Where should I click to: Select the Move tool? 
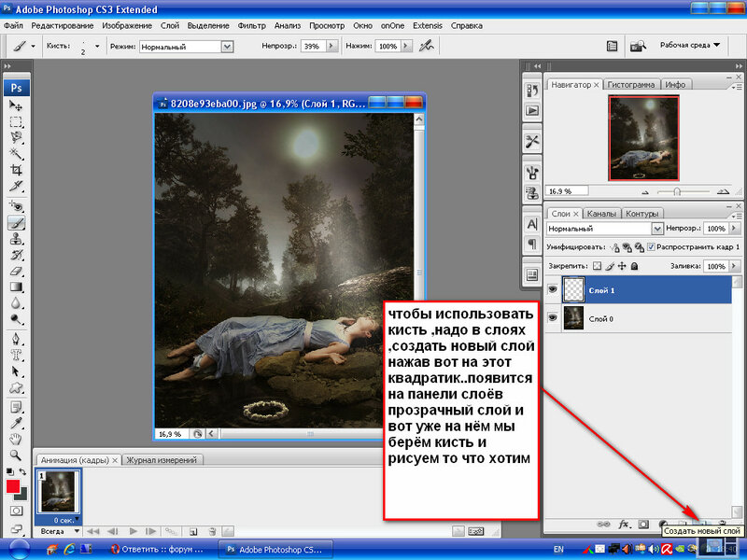pos(16,105)
